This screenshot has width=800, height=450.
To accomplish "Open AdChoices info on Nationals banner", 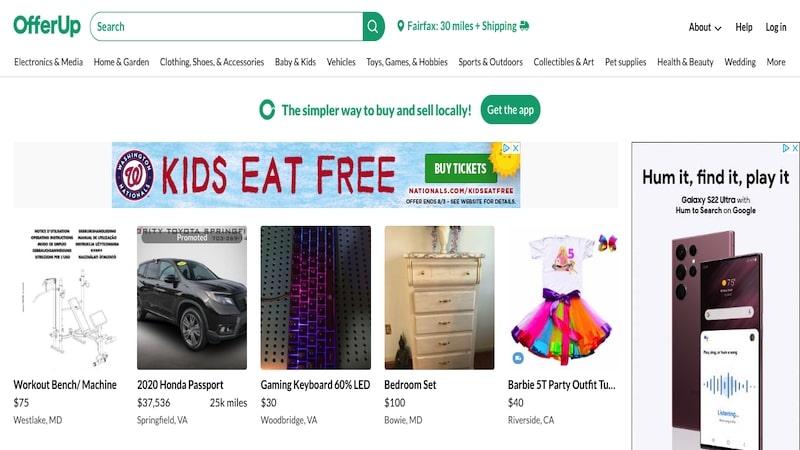I will pyautogui.click(x=506, y=148).
